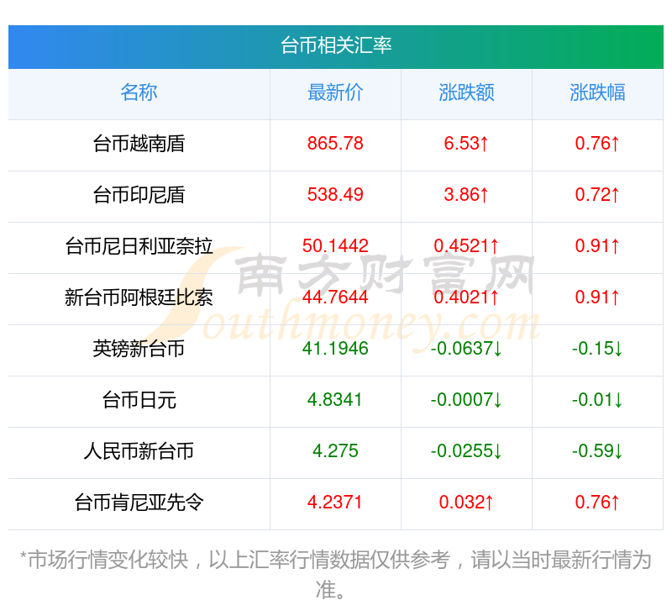Click the change value -0.0637↓
672x616 pixels.
pos(466,349)
